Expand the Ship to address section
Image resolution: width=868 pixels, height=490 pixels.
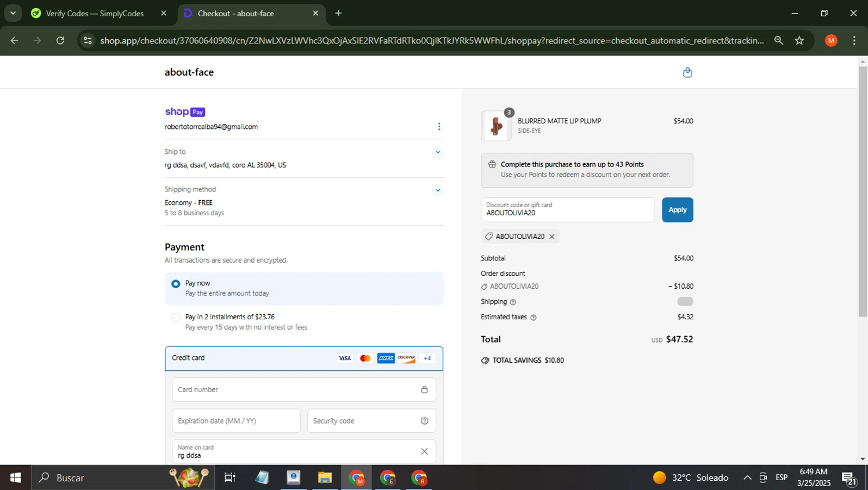coord(437,152)
